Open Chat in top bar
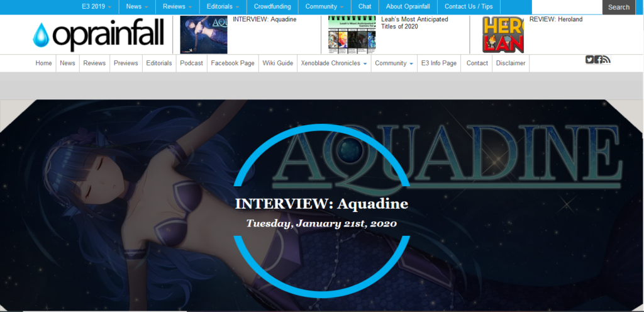This screenshot has width=644, height=312. [x=365, y=6]
